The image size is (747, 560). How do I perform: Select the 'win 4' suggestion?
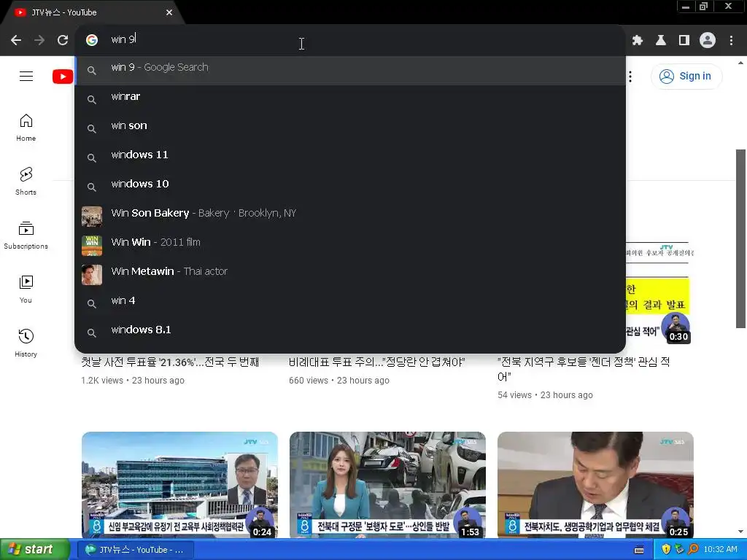(x=350, y=303)
